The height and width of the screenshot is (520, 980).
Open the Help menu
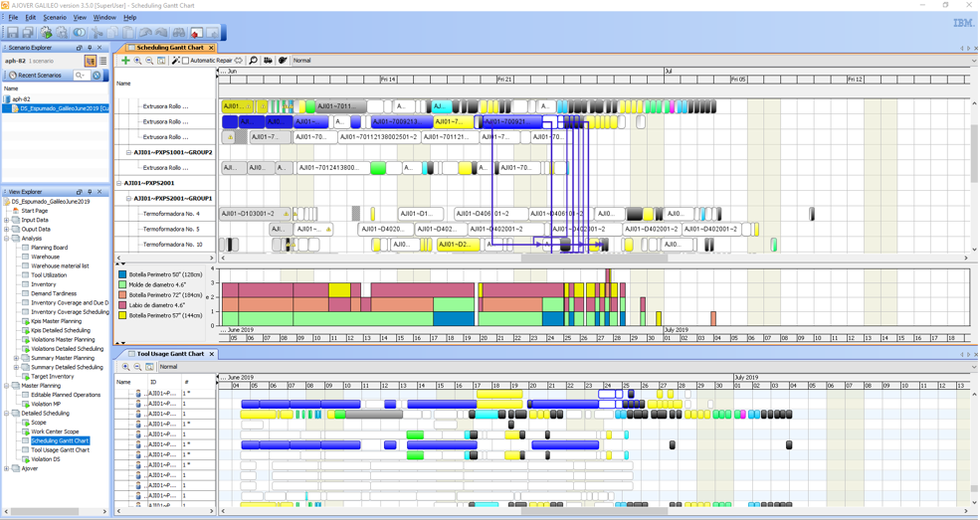click(130, 18)
